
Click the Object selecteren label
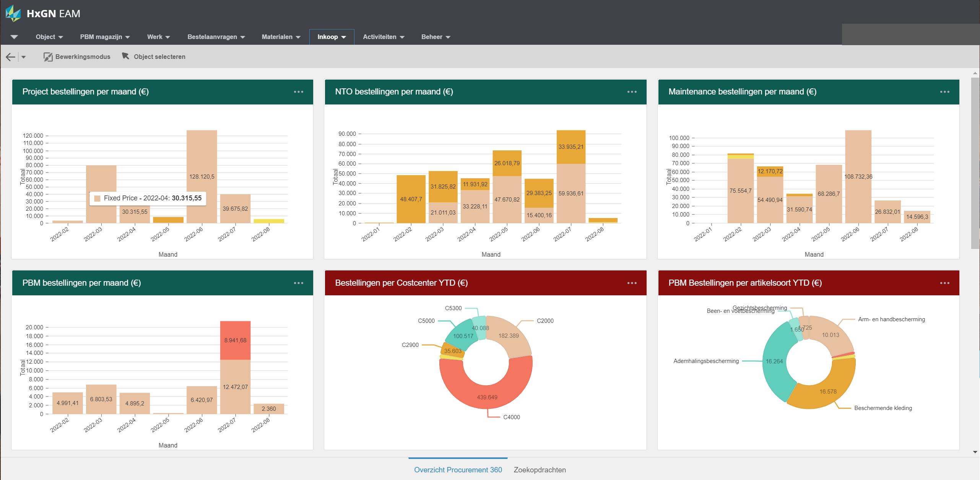pos(159,57)
